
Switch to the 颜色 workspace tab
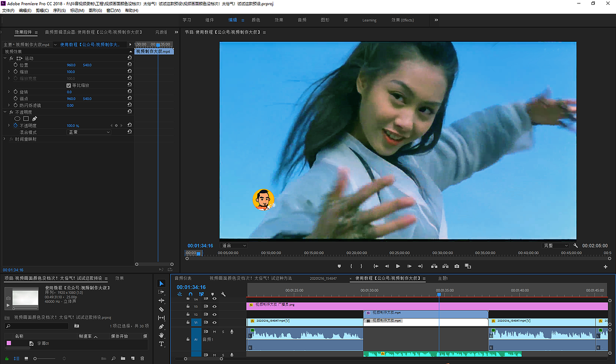256,20
